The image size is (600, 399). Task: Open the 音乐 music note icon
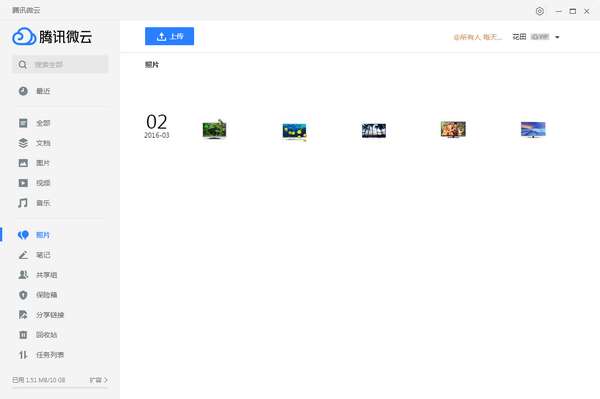(x=23, y=203)
